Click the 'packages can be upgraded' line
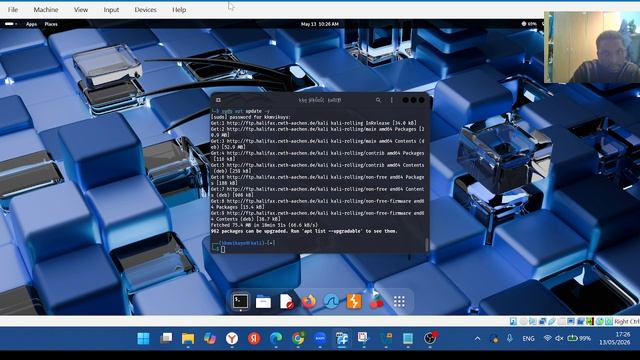The image size is (640, 360). [x=304, y=231]
